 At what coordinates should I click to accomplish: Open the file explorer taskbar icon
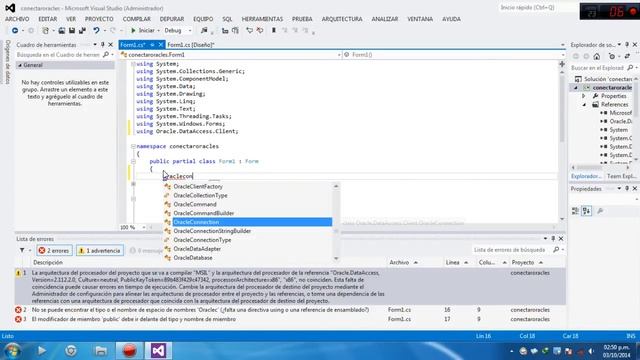[100, 351]
